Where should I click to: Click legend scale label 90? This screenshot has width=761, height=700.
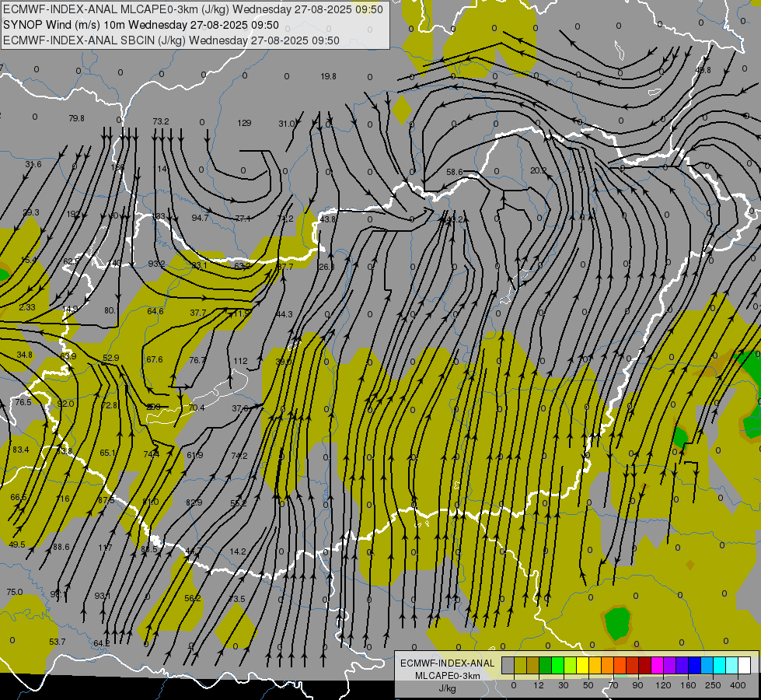[x=637, y=685]
